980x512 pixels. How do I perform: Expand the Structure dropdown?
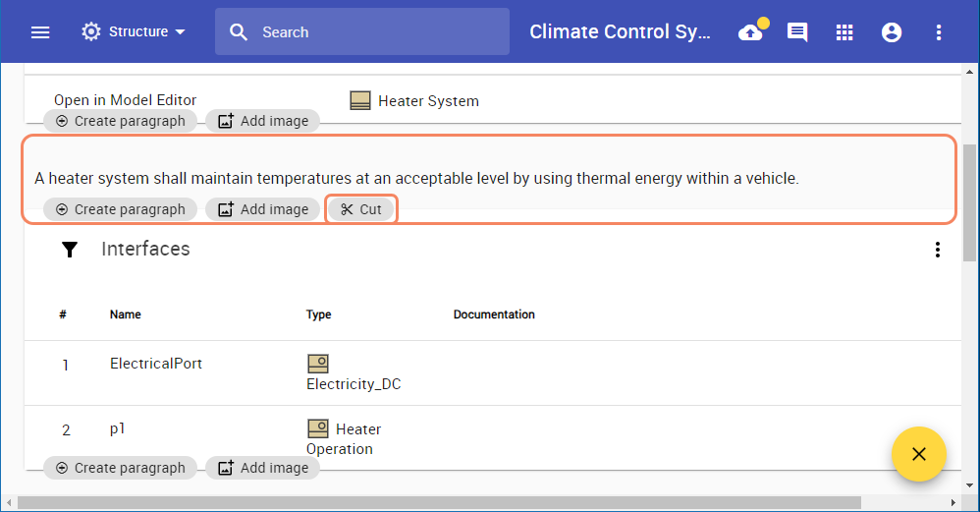pos(134,32)
